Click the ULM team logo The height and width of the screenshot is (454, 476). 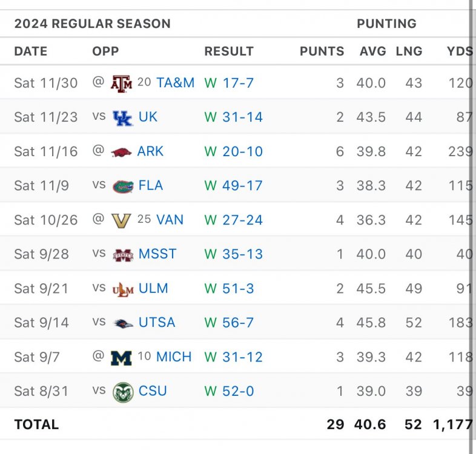[x=123, y=289]
